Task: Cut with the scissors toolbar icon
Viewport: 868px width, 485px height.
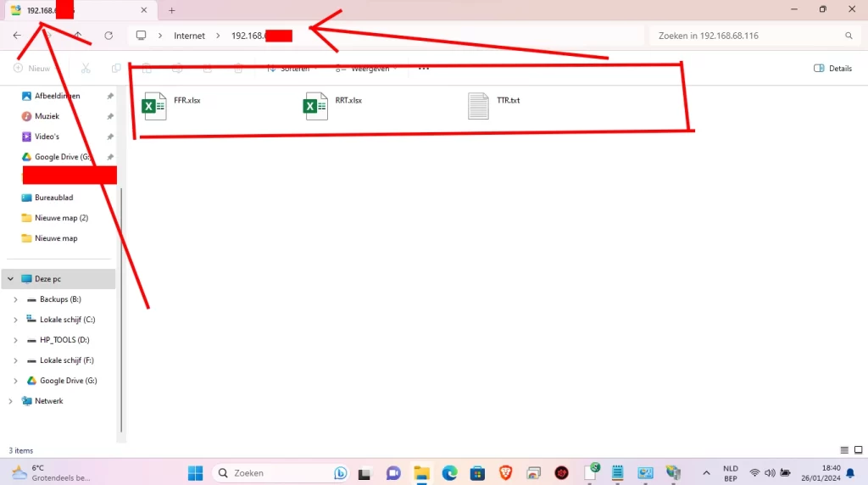Action: 86,68
